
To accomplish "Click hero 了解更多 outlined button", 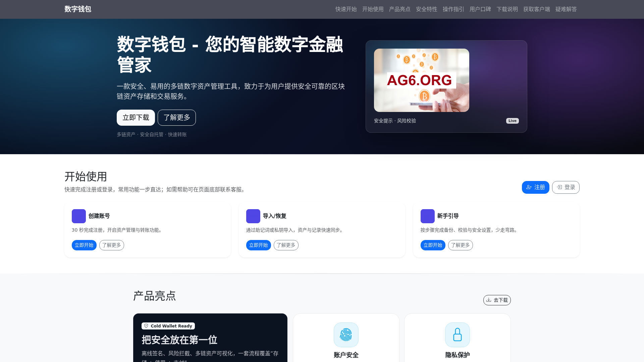I will pos(177,118).
